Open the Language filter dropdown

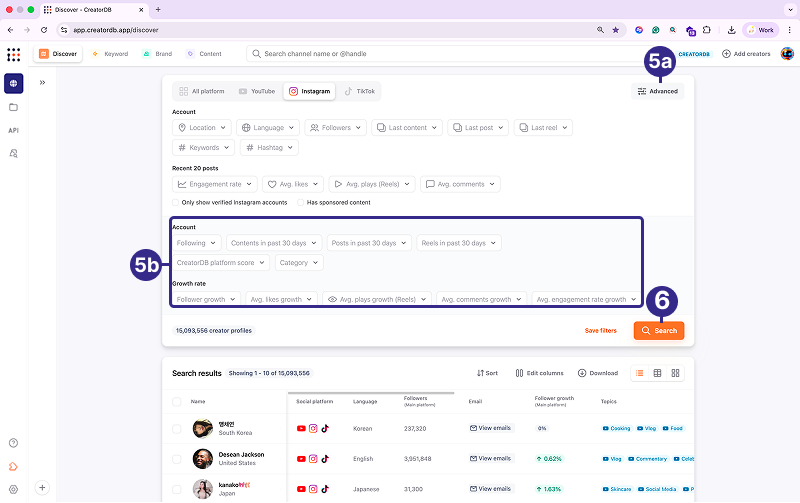[268, 128]
